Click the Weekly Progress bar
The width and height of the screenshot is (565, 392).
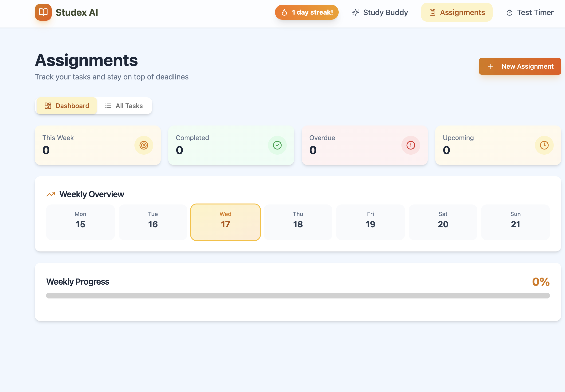tap(298, 295)
